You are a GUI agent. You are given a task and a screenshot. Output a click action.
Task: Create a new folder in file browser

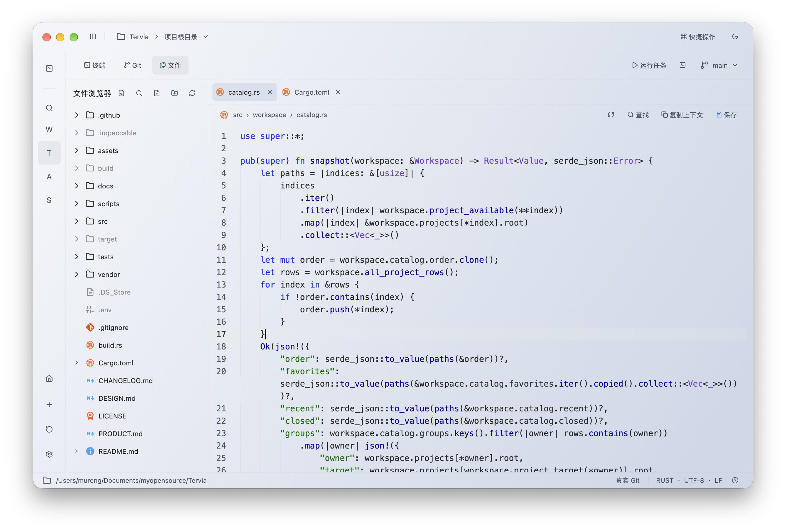(x=174, y=93)
